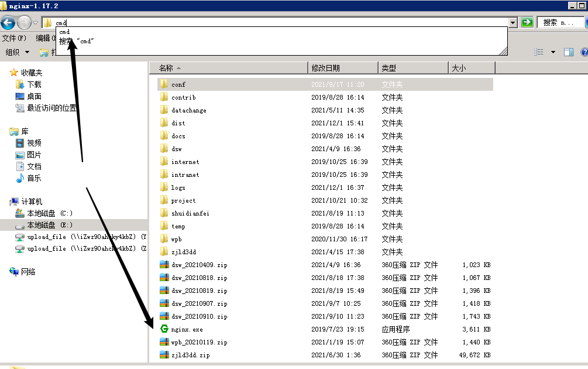Open 桌面 in the navigation pane
The image size is (588, 369).
click(29, 97)
